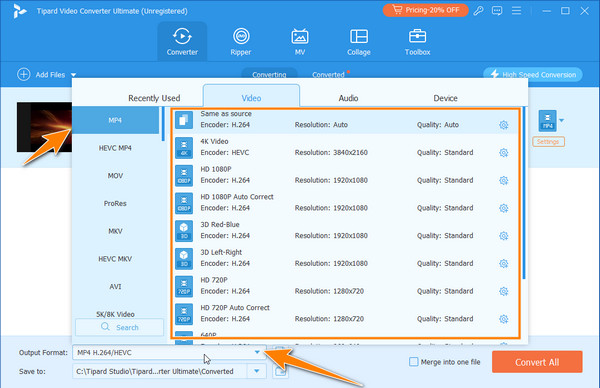Switch to the Collage module
The width and height of the screenshot is (600, 388).
359,41
